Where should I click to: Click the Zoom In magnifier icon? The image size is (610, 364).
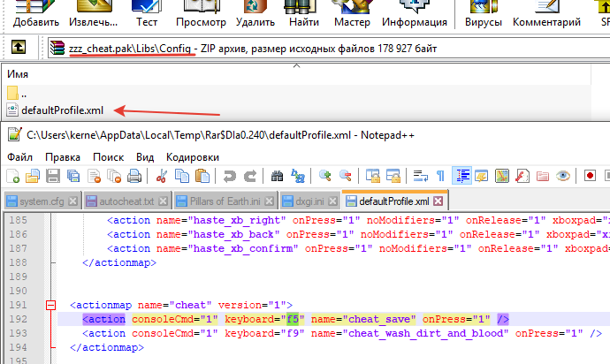point(324,176)
